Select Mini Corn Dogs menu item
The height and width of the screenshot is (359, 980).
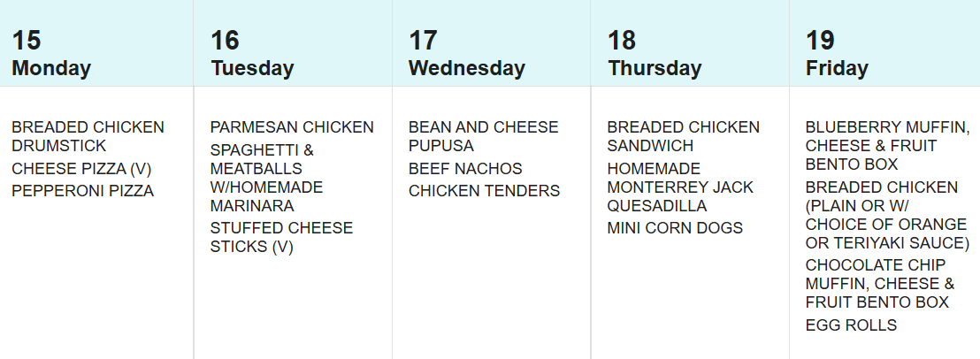(x=675, y=228)
